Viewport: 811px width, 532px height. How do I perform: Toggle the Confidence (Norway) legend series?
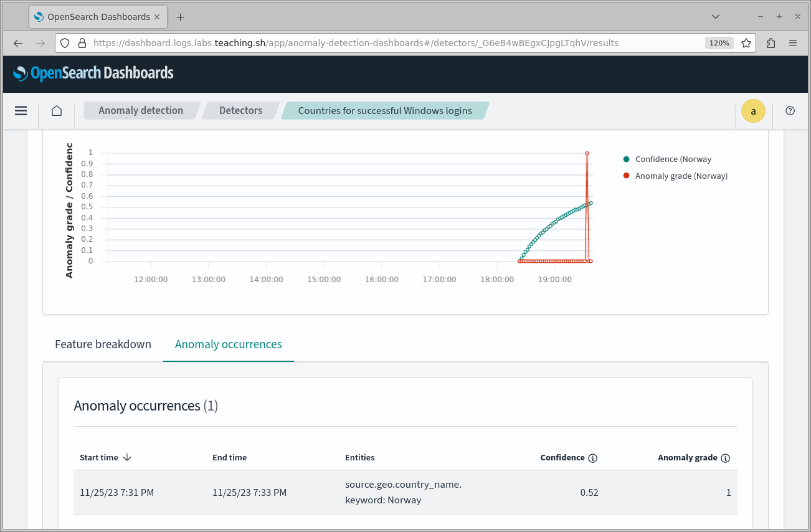[x=673, y=159]
